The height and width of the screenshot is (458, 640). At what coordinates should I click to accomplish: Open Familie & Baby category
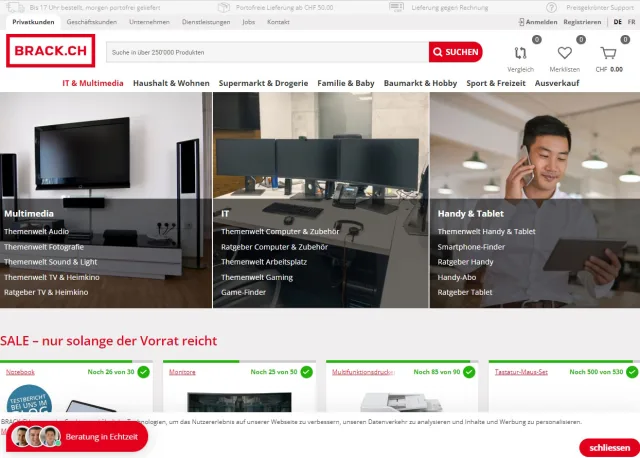[x=346, y=83]
